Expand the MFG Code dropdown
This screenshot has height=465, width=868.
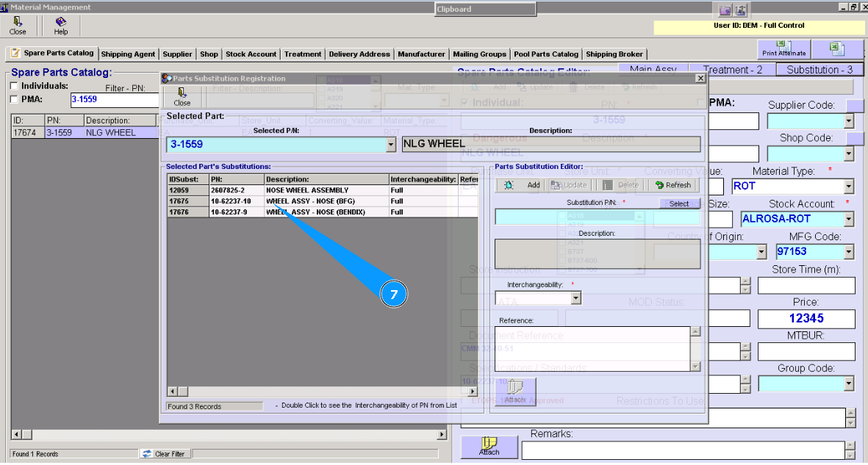pos(849,252)
